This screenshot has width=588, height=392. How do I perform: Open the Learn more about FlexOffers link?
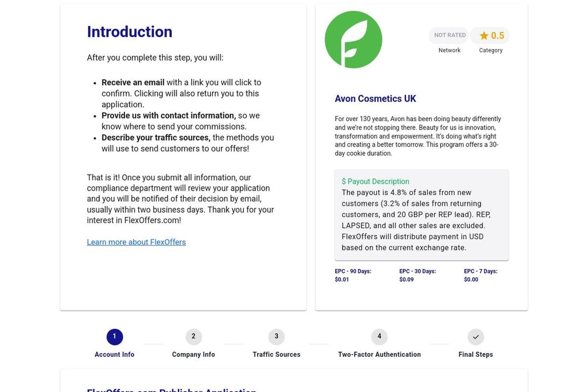[x=136, y=242]
